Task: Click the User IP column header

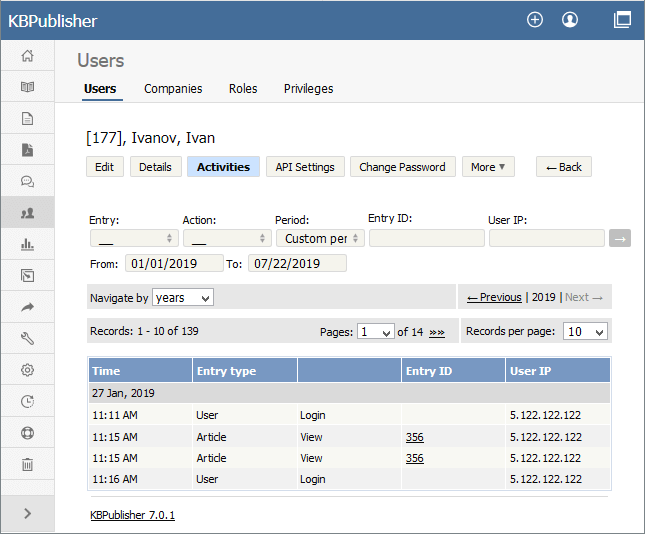Action: pyautogui.click(x=558, y=371)
